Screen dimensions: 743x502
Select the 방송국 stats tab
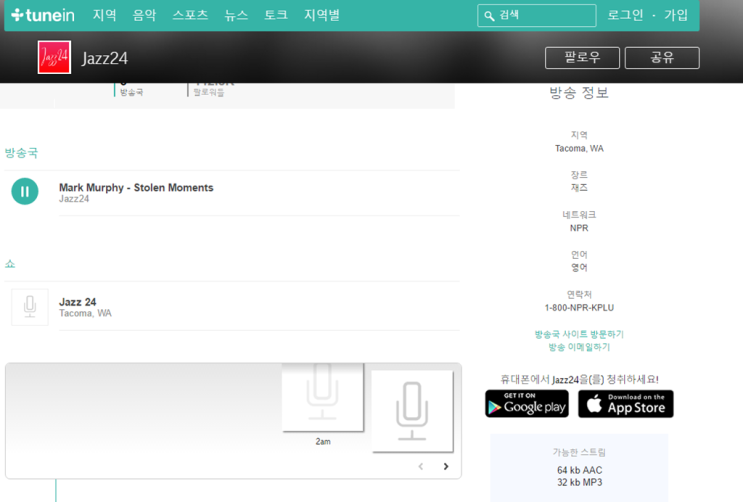[x=131, y=90]
